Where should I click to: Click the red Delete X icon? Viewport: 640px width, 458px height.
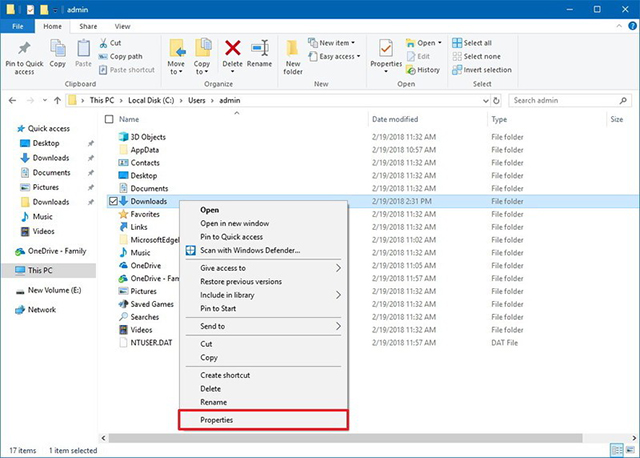pyautogui.click(x=233, y=48)
